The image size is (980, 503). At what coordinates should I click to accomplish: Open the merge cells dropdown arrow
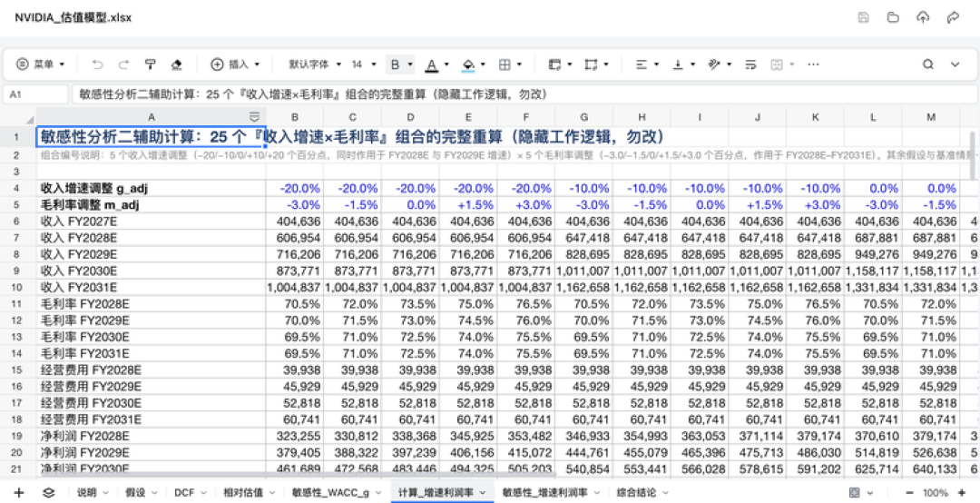(605, 64)
